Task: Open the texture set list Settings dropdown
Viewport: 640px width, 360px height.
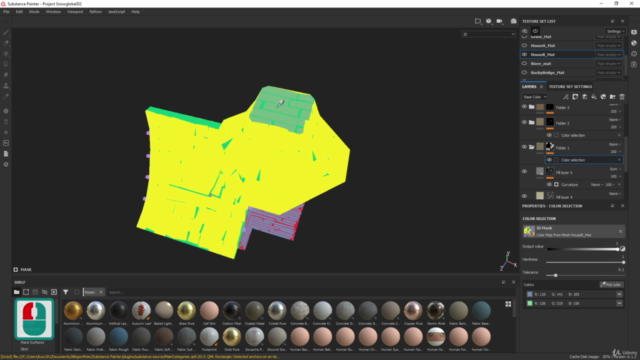Action: pos(615,31)
